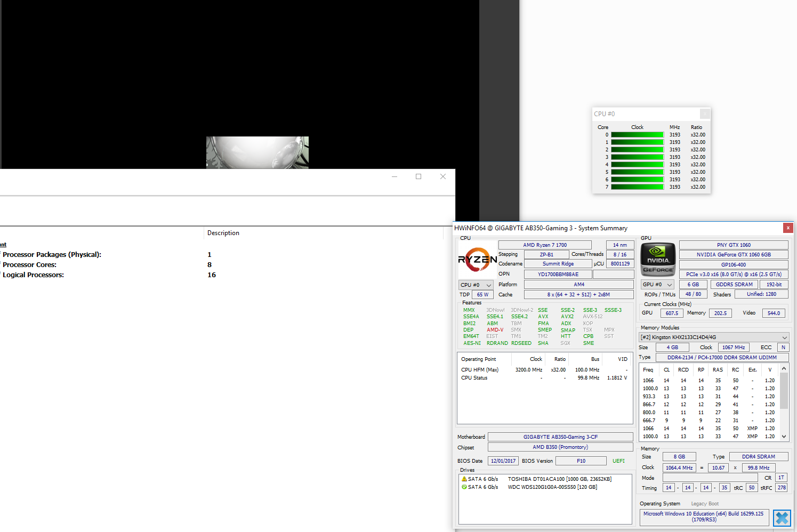The width and height of the screenshot is (797, 532).
Task: Open the CPU #0 selector dropdown
Action: 476,285
